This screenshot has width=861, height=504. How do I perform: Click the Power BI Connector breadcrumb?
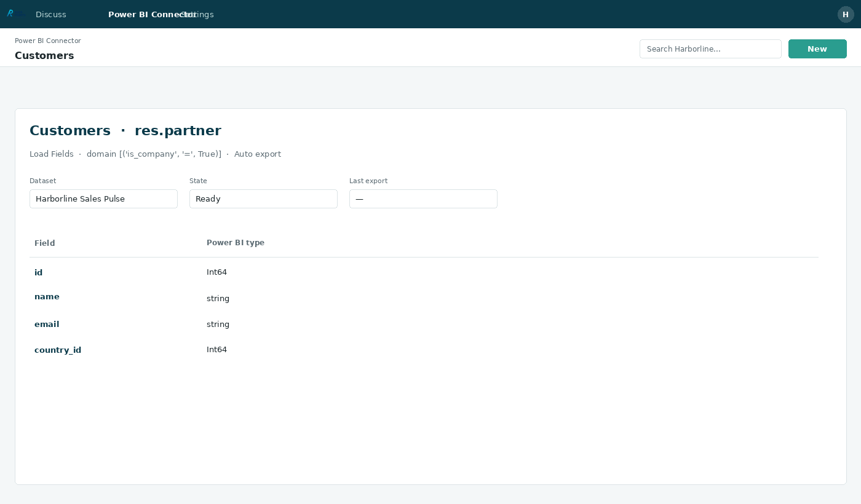pos(48,41)
